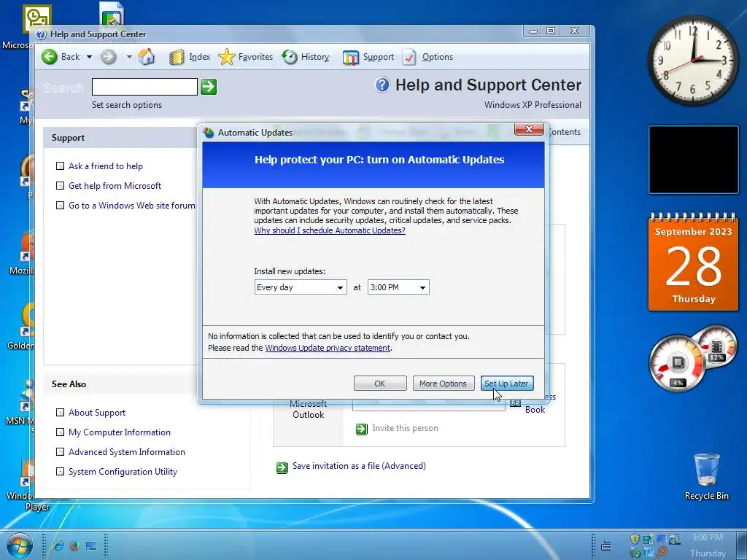
Task: Click Invite this person arrow icon
Action: coord(362,429)
